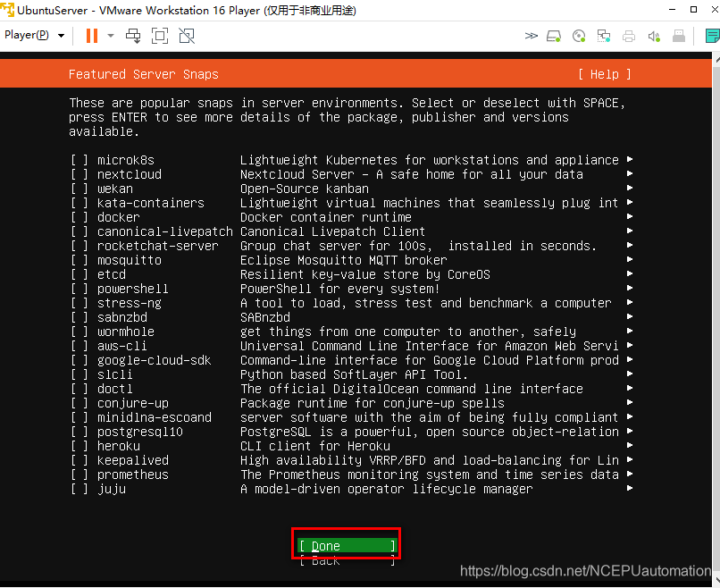Viewport: 720px width, 588px height.
Task: Toggle the canonical-livepatch checkbox
Action: pos(79,231)
